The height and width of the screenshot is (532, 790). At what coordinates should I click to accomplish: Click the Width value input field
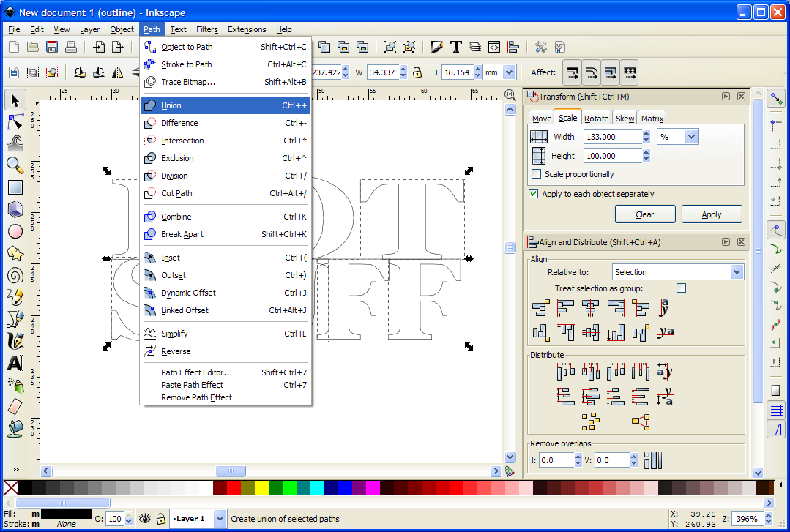[612, 137]
